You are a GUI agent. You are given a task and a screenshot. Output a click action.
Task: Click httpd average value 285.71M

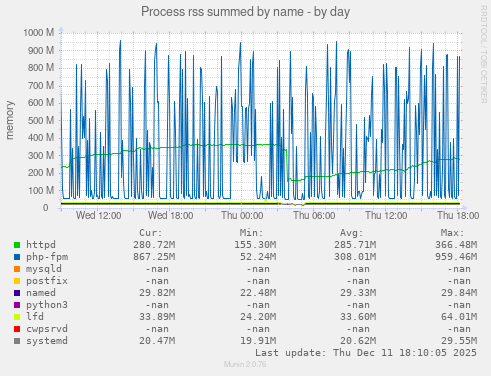(355, 245)
